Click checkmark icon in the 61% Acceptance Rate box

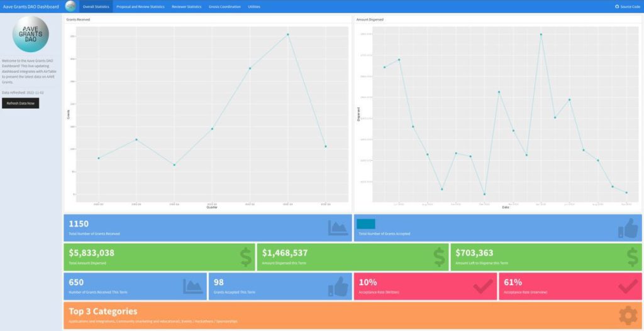coord(628,286)
